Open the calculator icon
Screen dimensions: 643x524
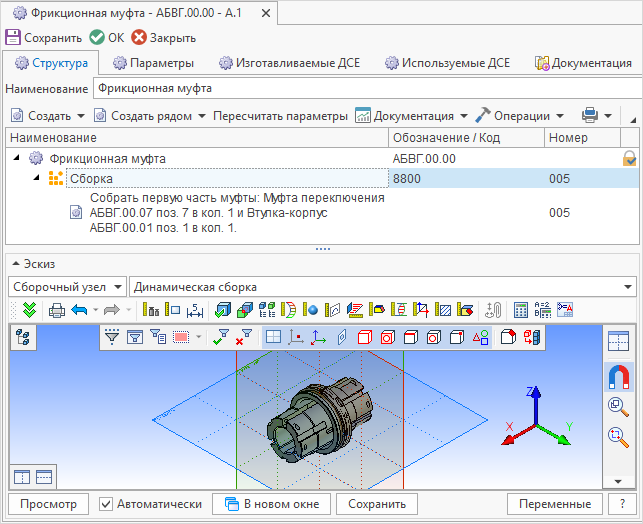520,310
